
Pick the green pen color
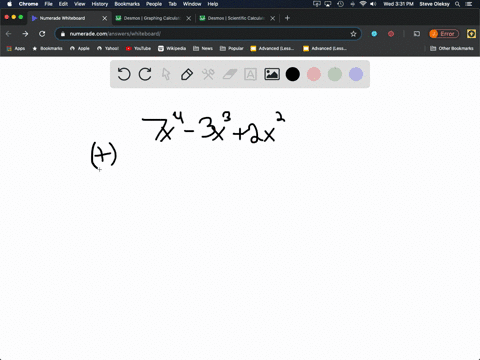(x=335, y=74)
